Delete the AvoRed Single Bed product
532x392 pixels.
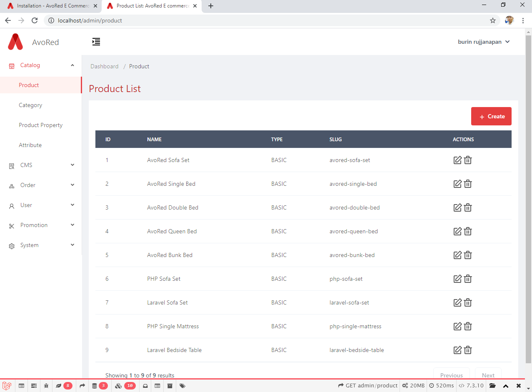[468, 184]
